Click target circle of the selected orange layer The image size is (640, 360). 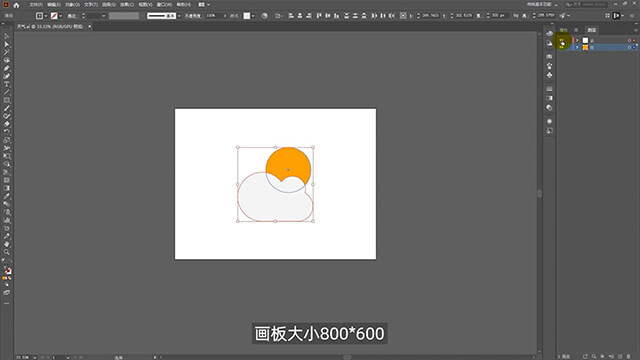629,47
